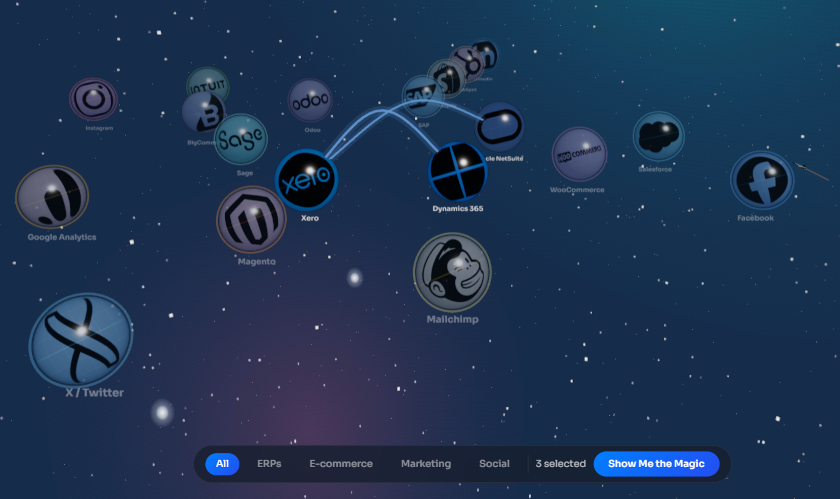Pick the X / Twitter bubble
This screenshot has height=499, width=840.
pyautogui.click(x=81, y=339)
